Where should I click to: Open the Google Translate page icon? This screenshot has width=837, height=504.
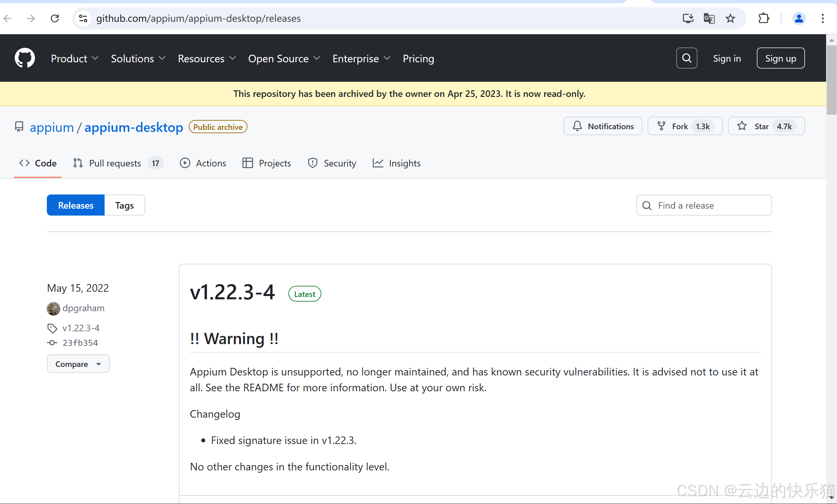pos(709,18)
